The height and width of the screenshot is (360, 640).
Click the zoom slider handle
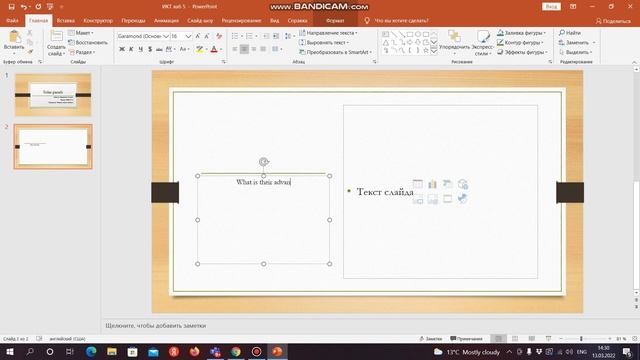581,339
